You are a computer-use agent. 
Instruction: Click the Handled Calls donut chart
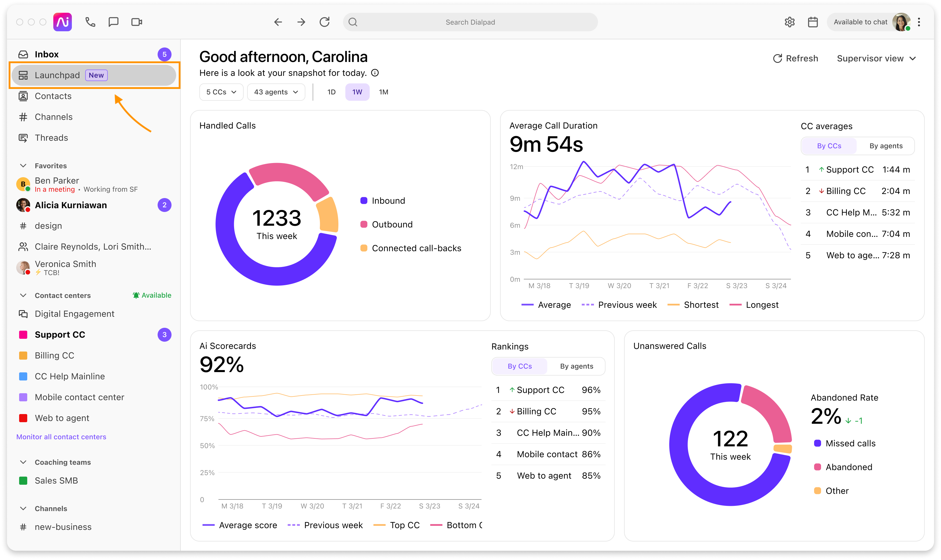click(277, 224)
